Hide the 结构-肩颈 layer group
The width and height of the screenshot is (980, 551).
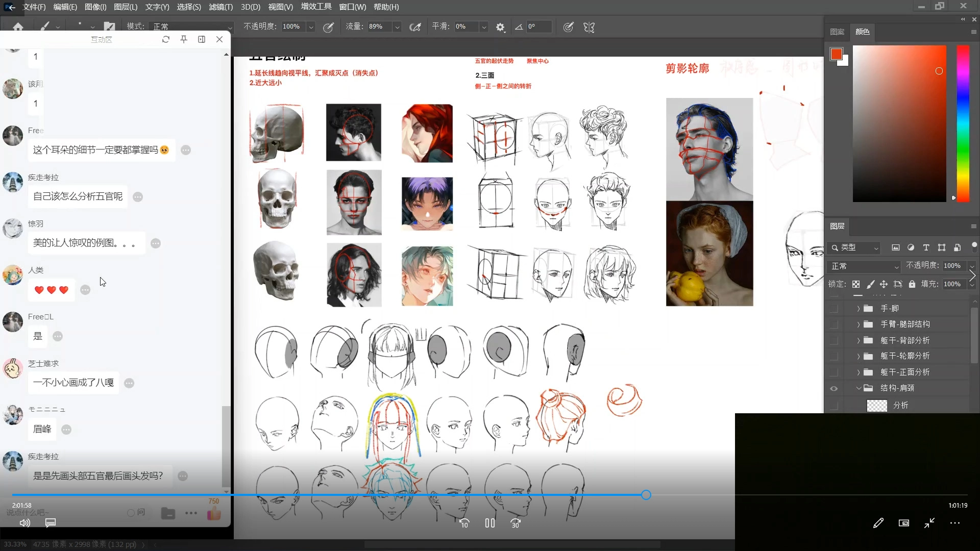coord(834,389)
